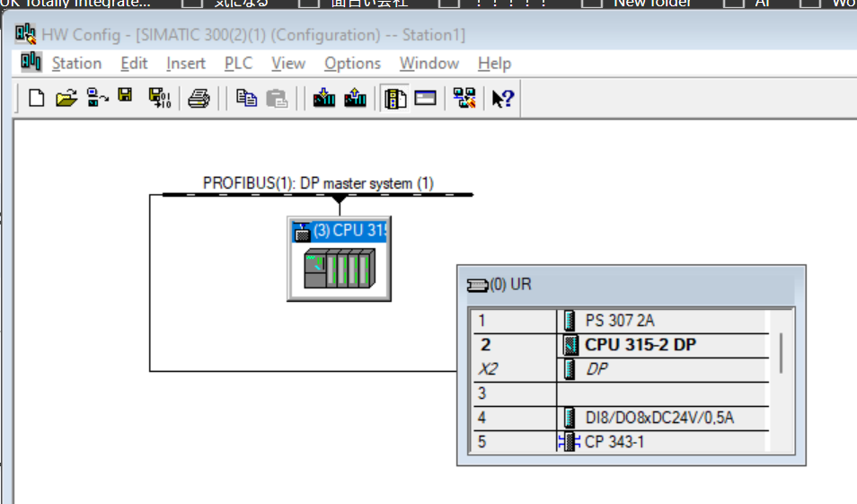This screenshot has height=504, width=857.
Task: Toggle the hardware Catalog icon
Action: tap(395, 99)
